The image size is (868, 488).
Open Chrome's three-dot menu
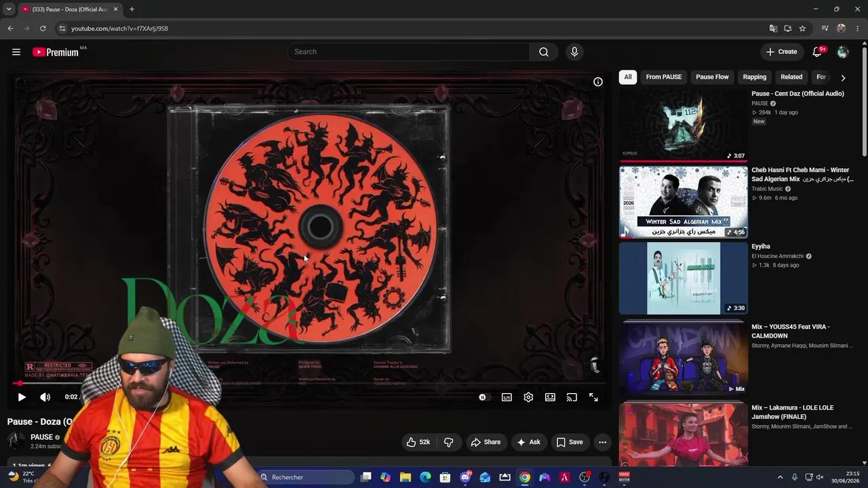[858, 28]
